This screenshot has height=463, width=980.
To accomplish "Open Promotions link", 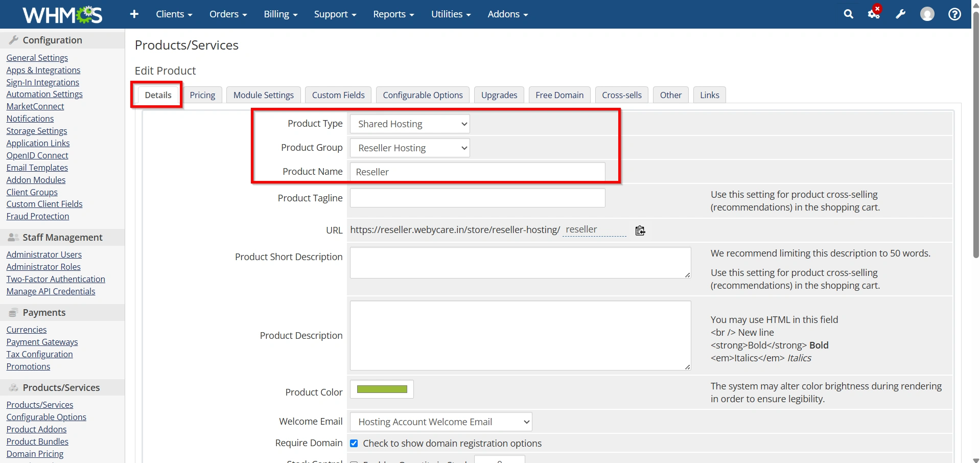I will [29, 366].
